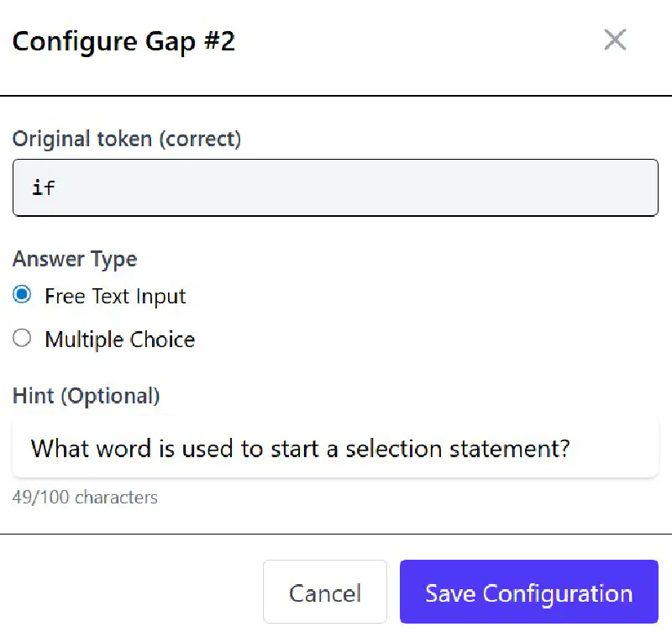Screen dimensions: 672x632
Task: Focus the field showing the 'if' token
Action: [x=336, y=187]
